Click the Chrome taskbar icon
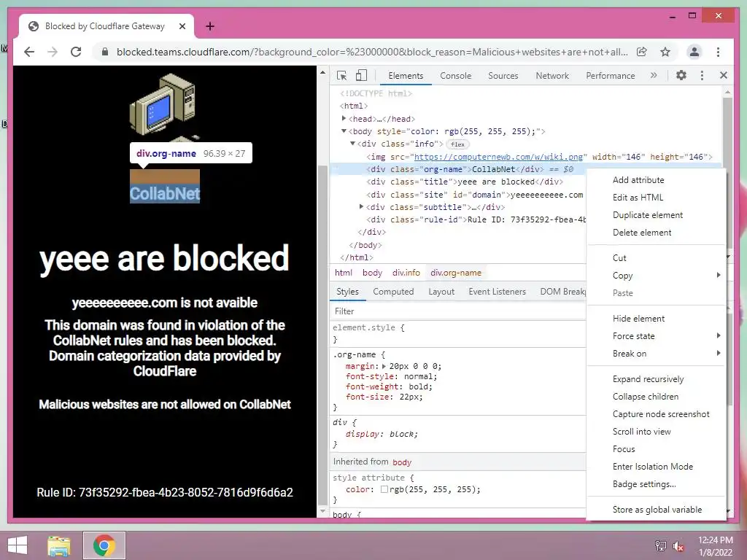The height and width of the screenshot is (560, 747). point(104,545)
